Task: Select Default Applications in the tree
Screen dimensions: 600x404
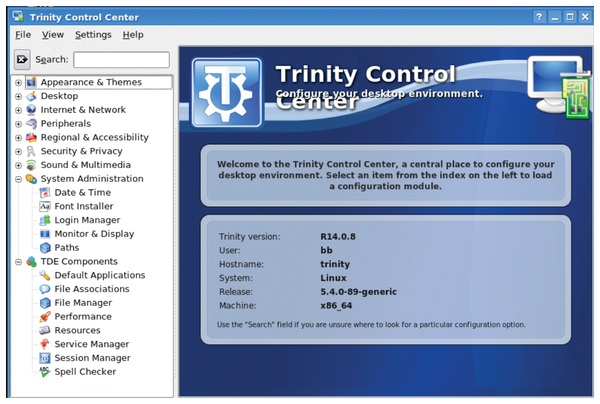Action: [x=99, y=275]
